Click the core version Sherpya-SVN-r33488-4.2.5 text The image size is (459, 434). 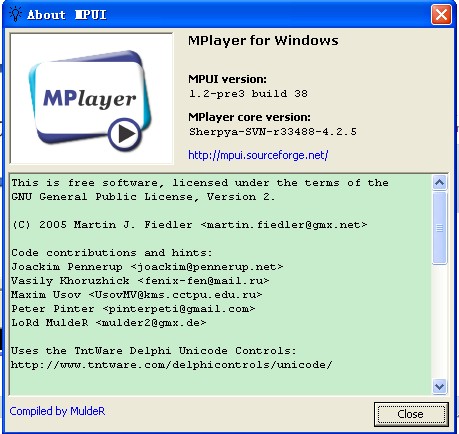coord(273,132)
